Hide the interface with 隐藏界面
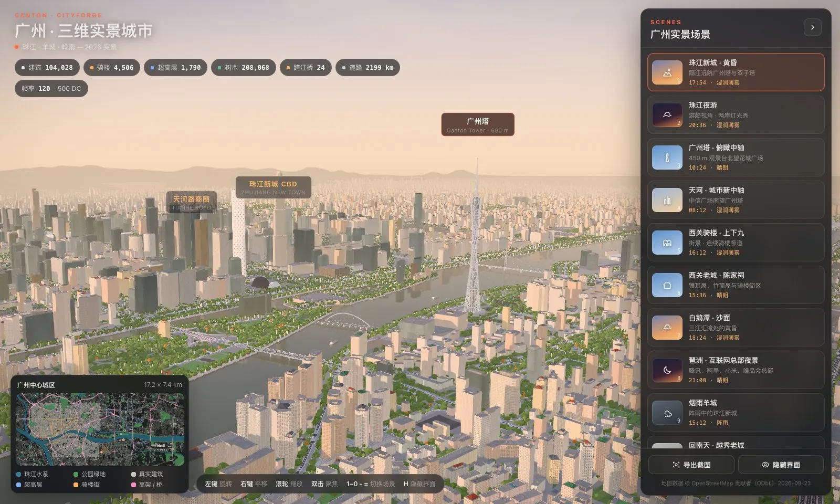Viewport: 840px width, 504px height. [781, 465]
